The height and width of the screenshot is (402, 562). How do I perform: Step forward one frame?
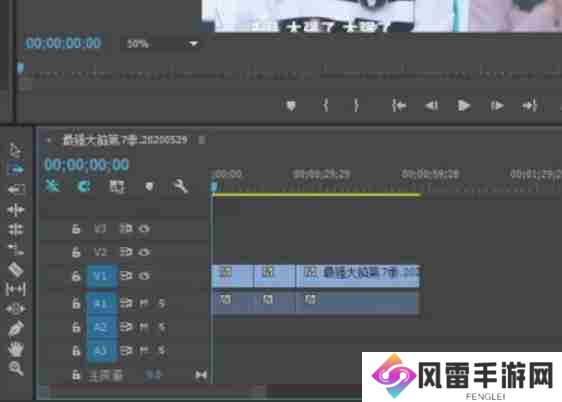(x=497, y=106)
